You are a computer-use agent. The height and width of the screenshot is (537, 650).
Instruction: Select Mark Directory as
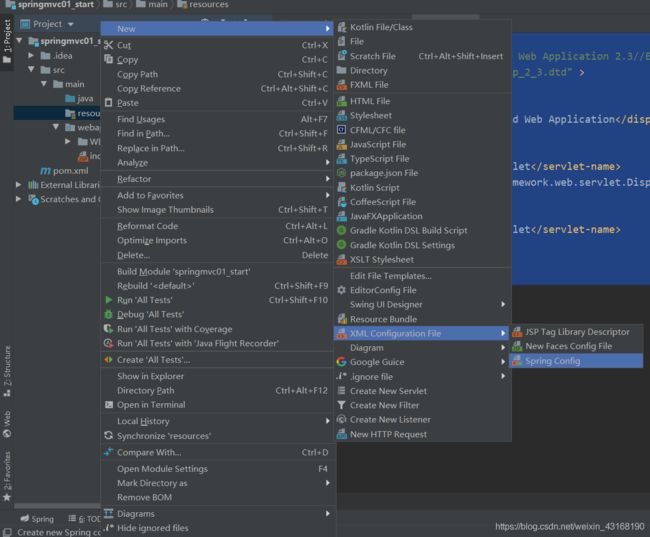[x=217, y=483]
